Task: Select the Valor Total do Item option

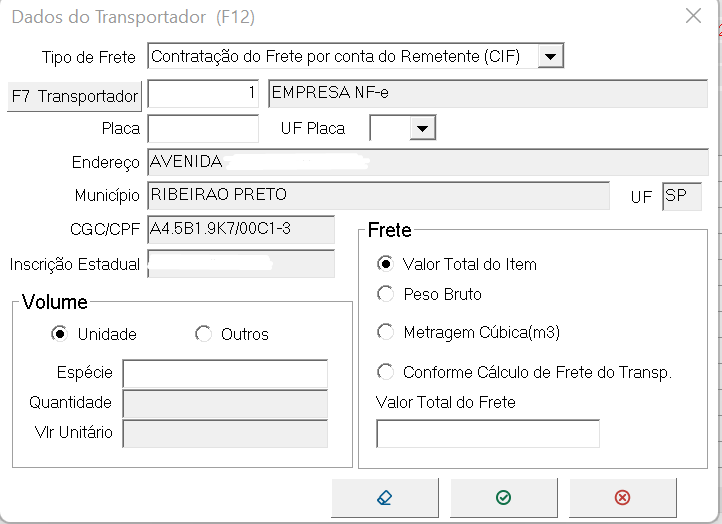Action: point(385,264)
